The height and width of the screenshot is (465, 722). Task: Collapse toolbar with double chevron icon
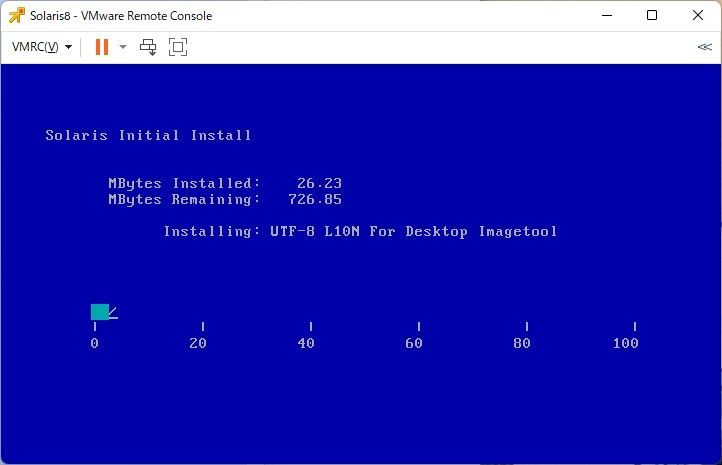(x=705, y=47)
